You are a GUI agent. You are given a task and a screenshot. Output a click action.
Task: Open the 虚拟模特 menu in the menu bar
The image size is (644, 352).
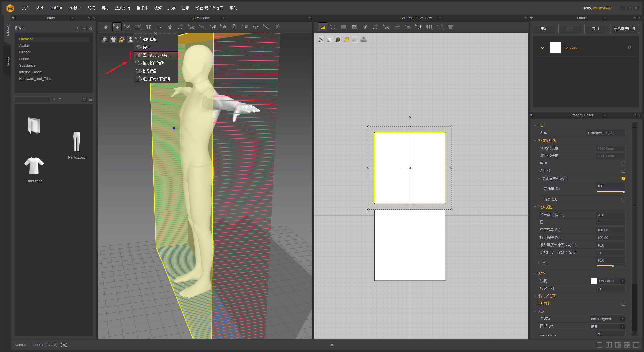[123, 8]
